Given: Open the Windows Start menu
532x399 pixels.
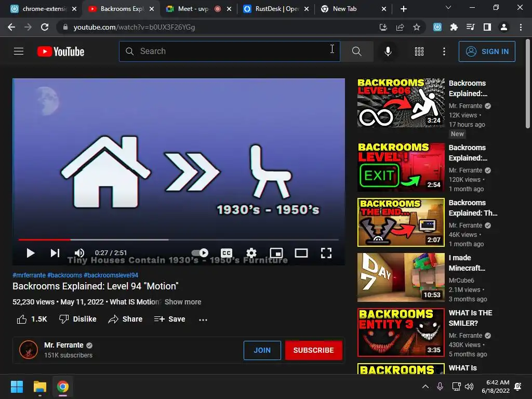Looking at the screenshot, I should [x=17, y=387].
